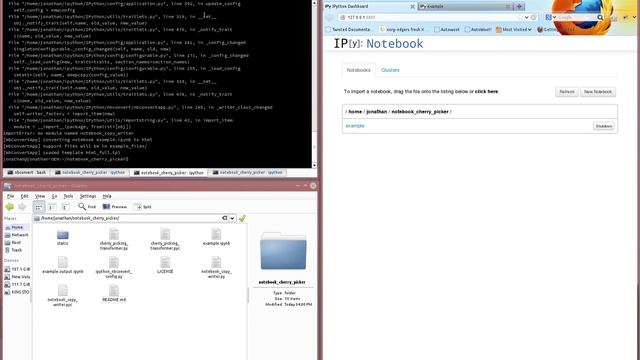Viewport: 640px width, 360px height.
Task: Select cherry_picking_transformer.py file
Action: [114, 240]
